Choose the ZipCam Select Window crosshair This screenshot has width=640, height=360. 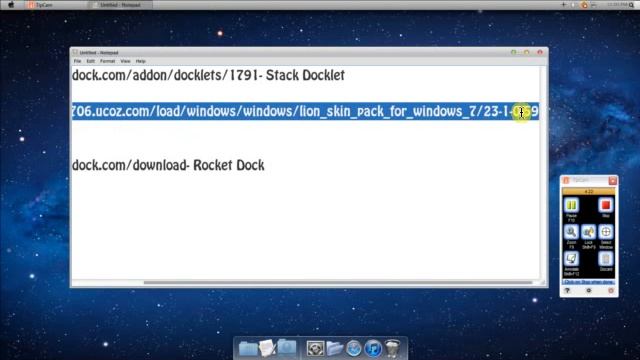tap(606, 232)
